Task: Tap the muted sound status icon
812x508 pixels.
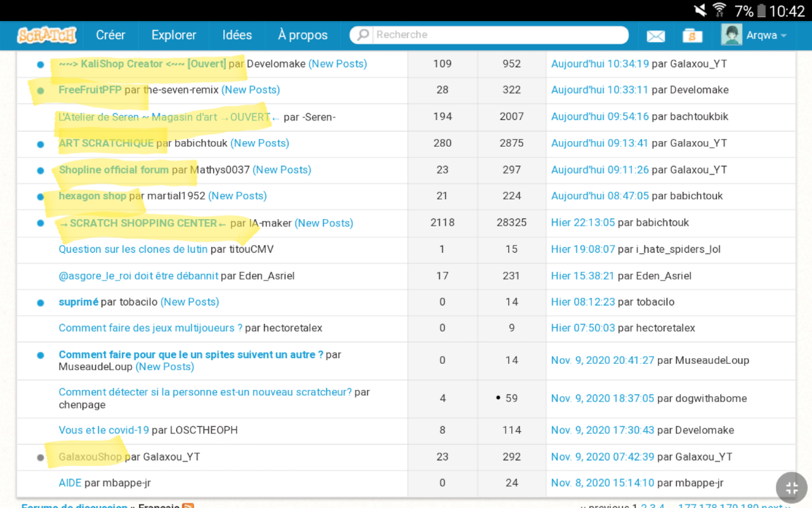Action: [x=700, y=10]
